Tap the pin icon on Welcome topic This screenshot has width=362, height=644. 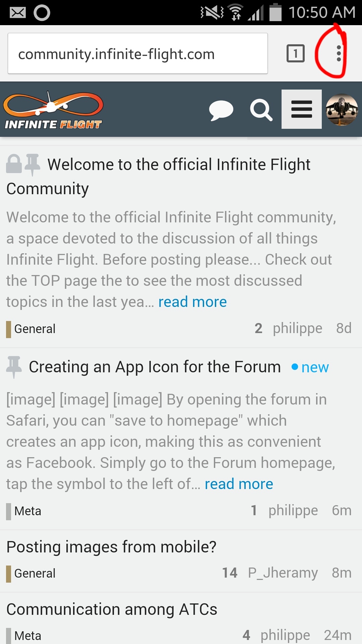pos(32,165)
